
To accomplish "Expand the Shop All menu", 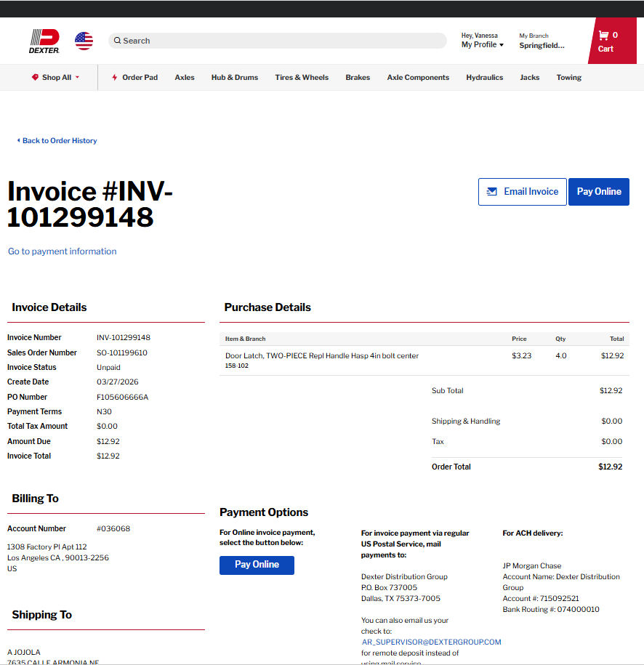I will pyautogui.click(x=55, y=77).
